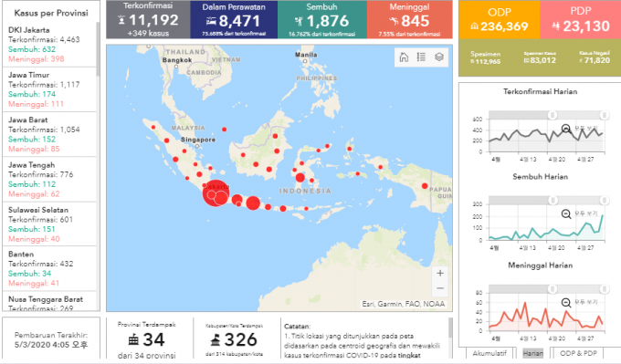Viewport: 621px width, 364px height.
Task: Open the ODP & PDP tab
Action: [x=578, y=353]
